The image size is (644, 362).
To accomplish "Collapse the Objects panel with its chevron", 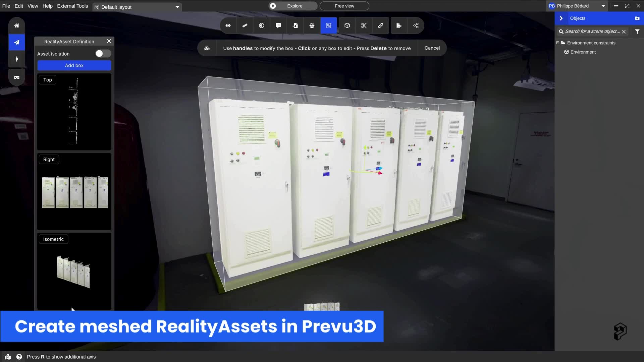I will coord(561,18).
